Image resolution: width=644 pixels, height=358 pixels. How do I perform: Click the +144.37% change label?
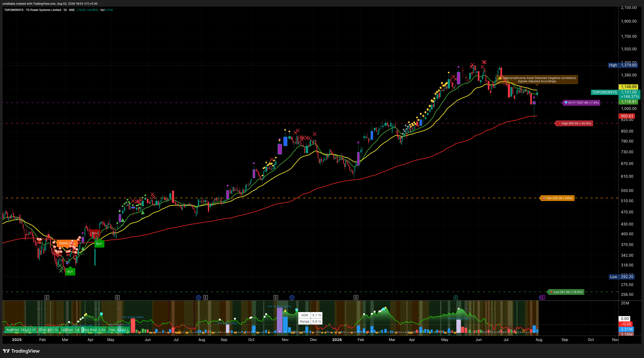[x=629, y=96]
